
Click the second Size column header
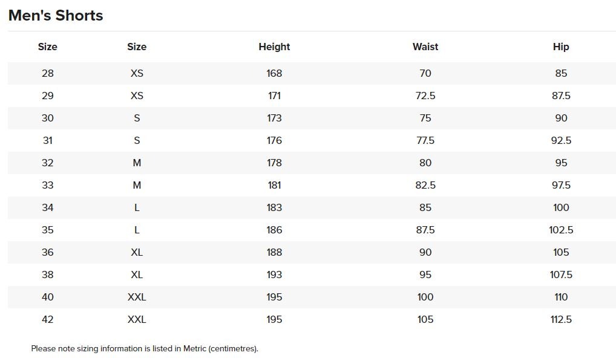[x=137, y=47]
